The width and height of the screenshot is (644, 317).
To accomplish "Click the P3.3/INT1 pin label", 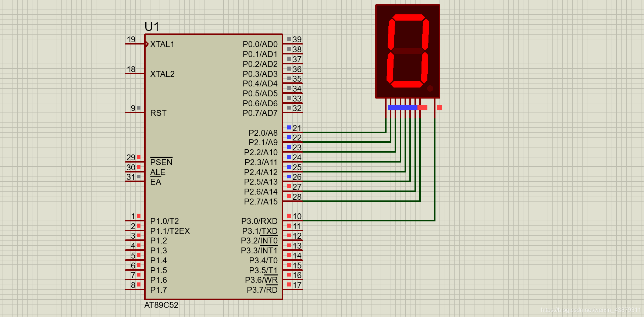I will (259, 250).
